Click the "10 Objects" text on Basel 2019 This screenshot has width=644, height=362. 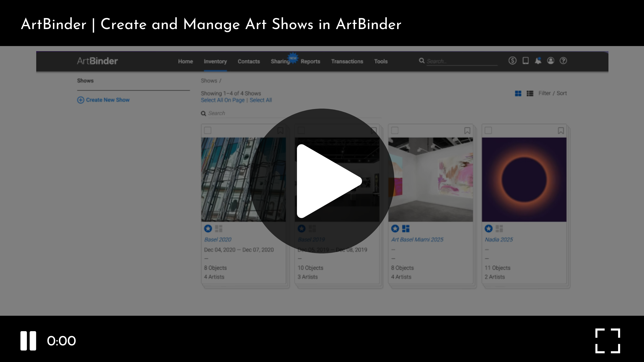point(310,268)
